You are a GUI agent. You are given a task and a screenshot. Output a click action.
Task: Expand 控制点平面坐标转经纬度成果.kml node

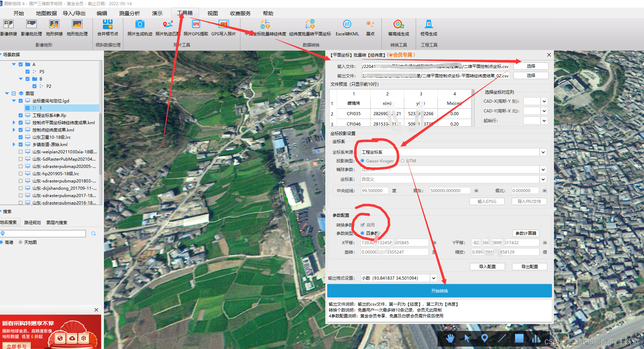pos(14,122)
